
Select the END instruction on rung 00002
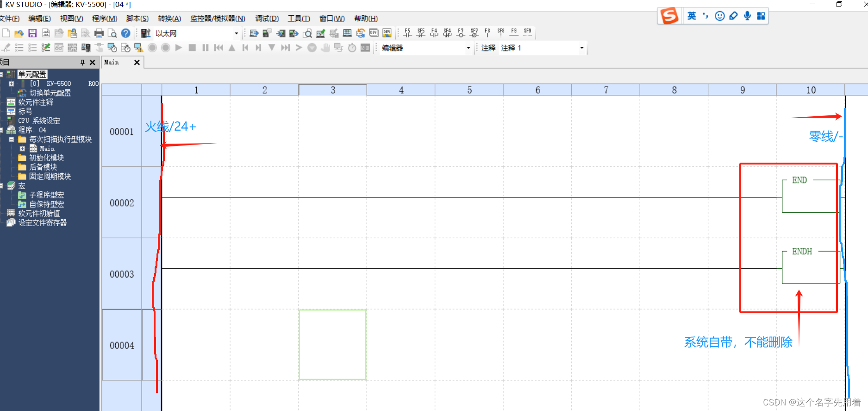[811, 196]
